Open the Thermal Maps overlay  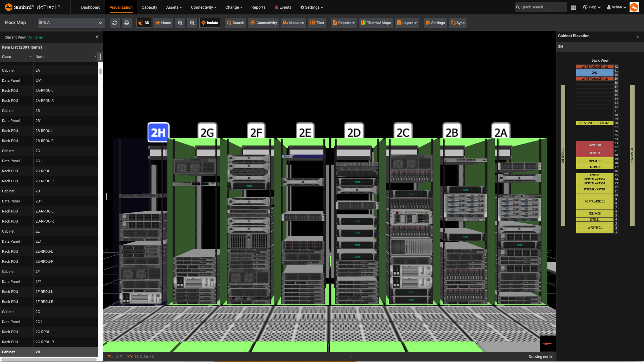376,23
